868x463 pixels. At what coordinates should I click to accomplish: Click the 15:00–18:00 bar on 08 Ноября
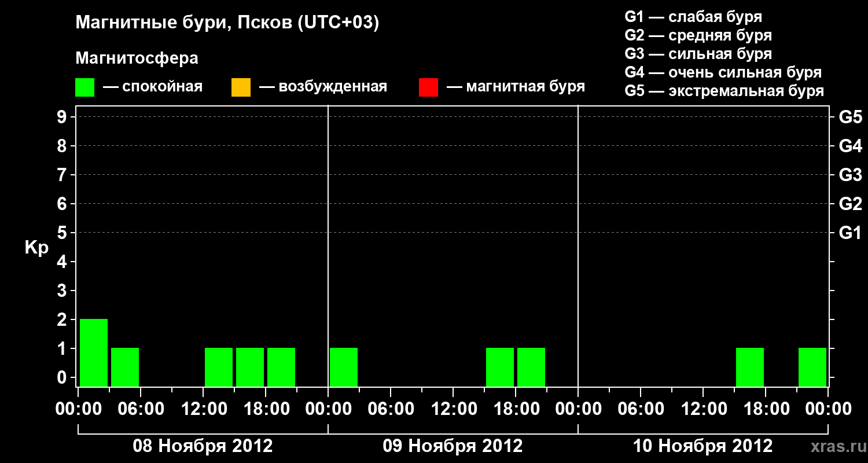pyautogui.click(x=250, y=367)
